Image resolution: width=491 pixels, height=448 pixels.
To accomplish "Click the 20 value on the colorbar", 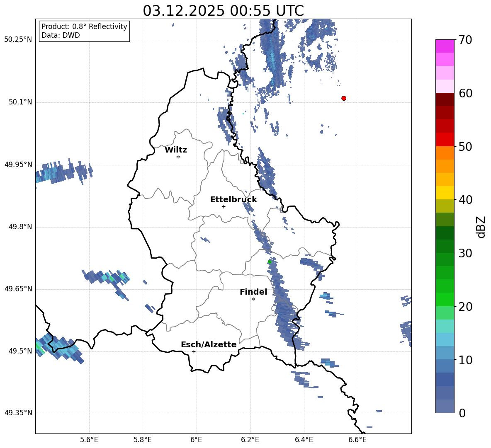I will click(x=465, y=307).
